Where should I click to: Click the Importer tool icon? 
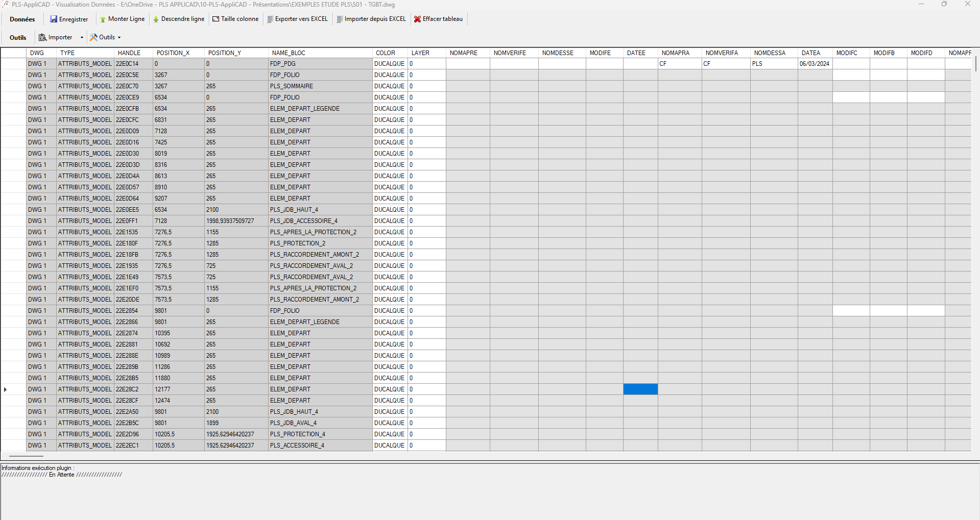pos(41,37)
